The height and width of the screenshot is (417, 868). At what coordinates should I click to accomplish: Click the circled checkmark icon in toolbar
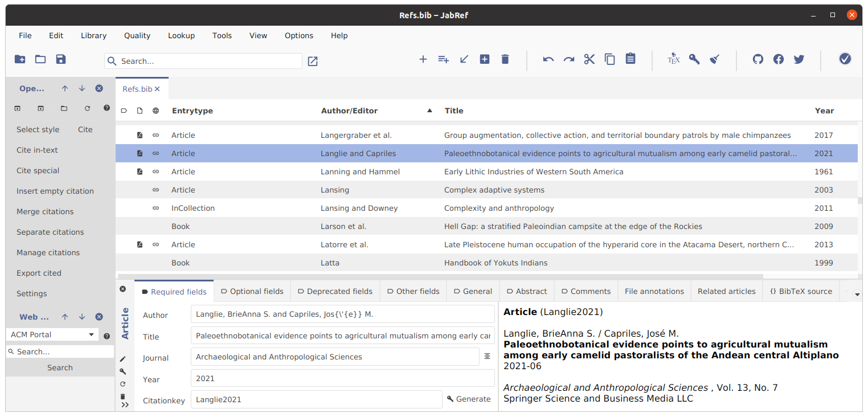coord(845,59)
